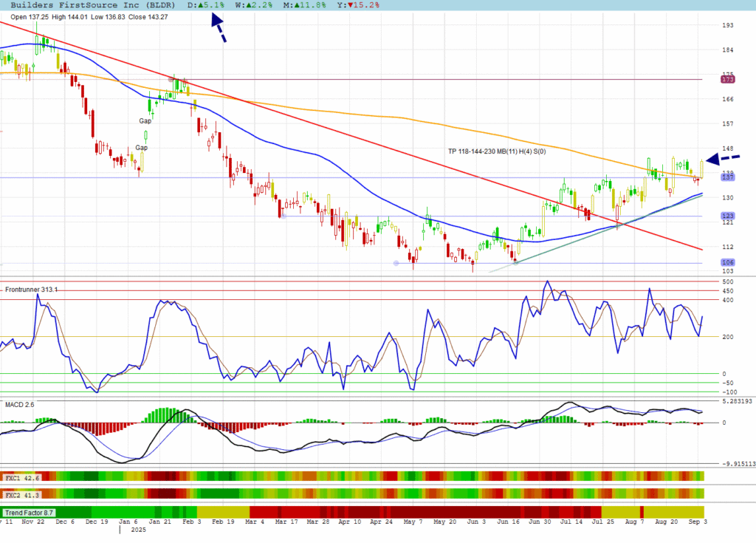Click the -100 Frontrunner axis label
Image resolution: width=756 pixels, height=543 pixels.
click(729, 392)
